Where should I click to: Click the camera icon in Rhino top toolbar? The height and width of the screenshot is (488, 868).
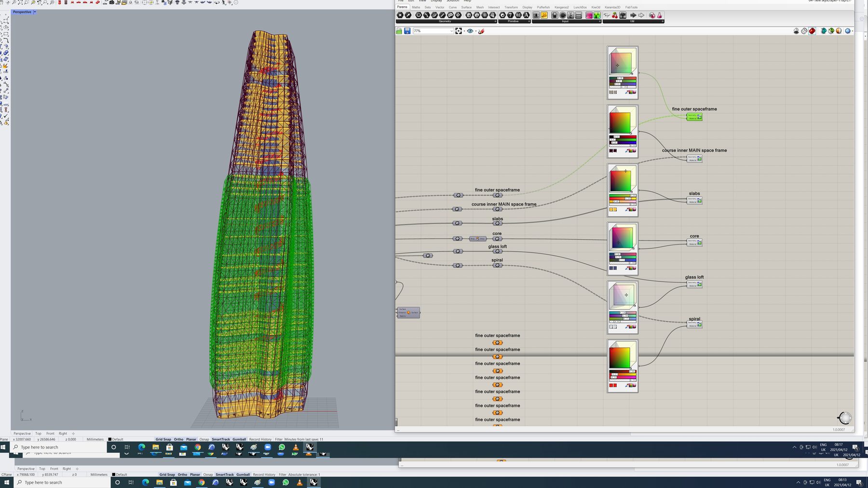[x=112, y=2]
